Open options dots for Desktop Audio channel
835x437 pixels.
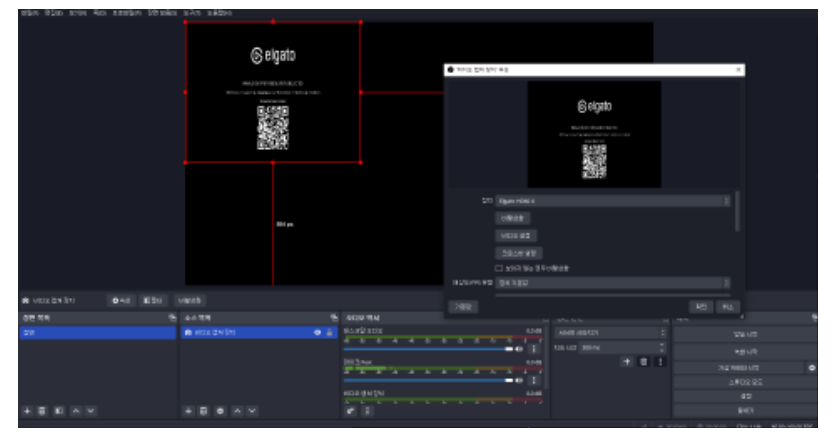pyautogui.click(x=534, y=349)
